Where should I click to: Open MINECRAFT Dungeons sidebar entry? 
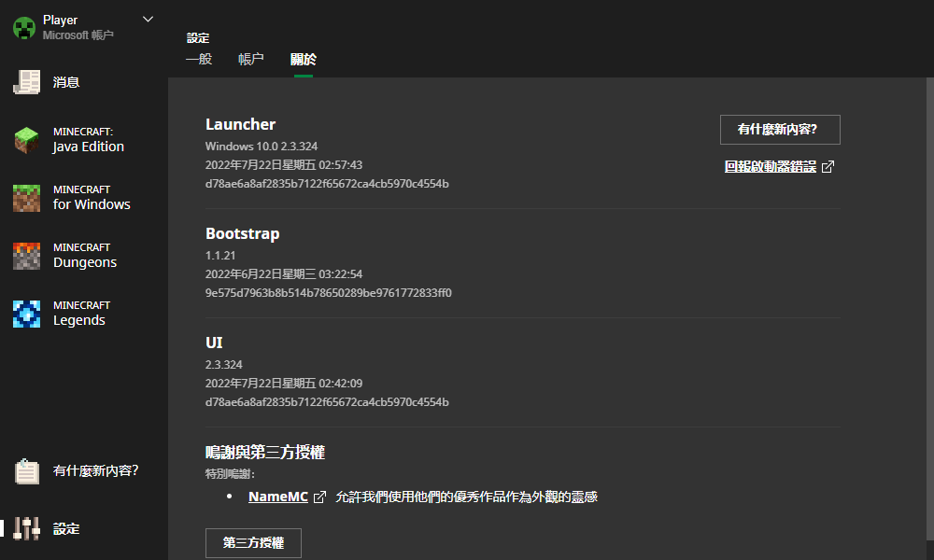[x=83, y=256]
